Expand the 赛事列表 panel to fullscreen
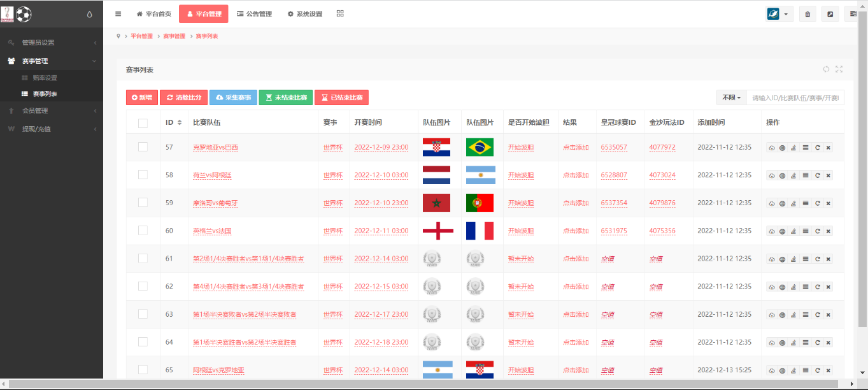The height and width of the screenshot is (390, 868). [839, 69]
